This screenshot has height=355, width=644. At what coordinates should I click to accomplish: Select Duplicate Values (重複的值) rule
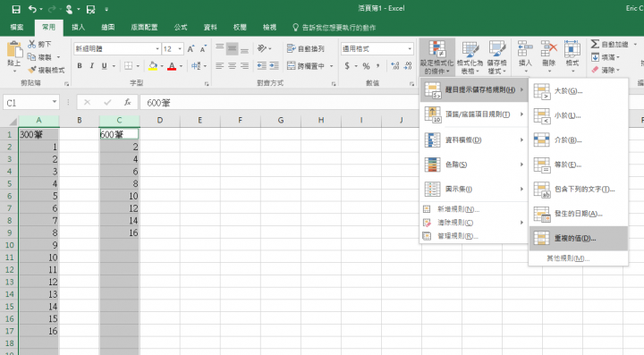[x=579, y=238]
